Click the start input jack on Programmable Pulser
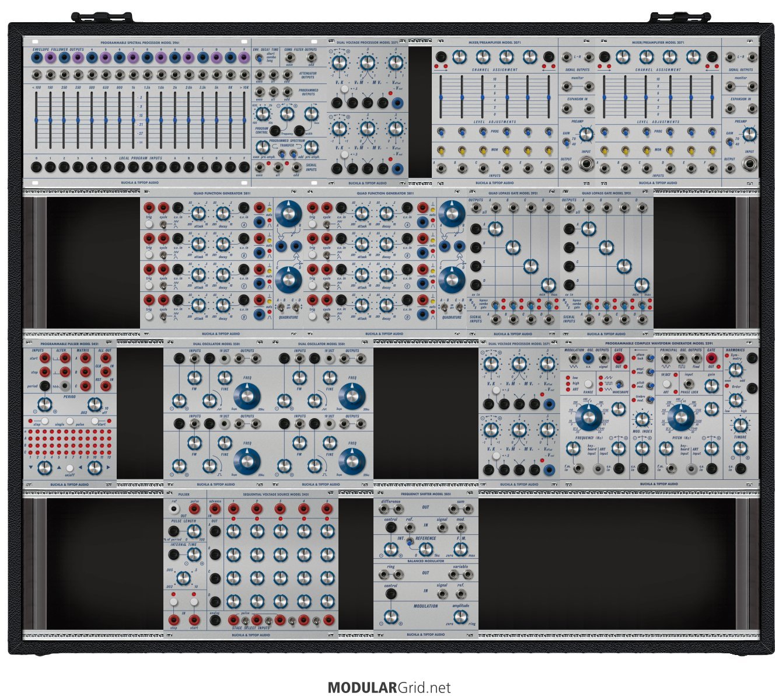This screenshot has width=779, height=700. pyautogui.click(x=45, y=358)
